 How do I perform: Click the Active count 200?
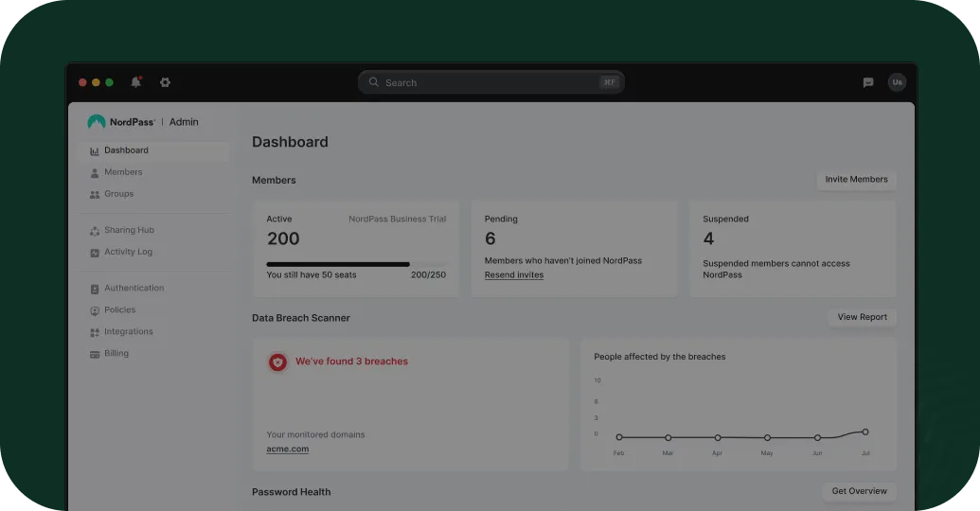pyautogui.click(x=283, y=238)
